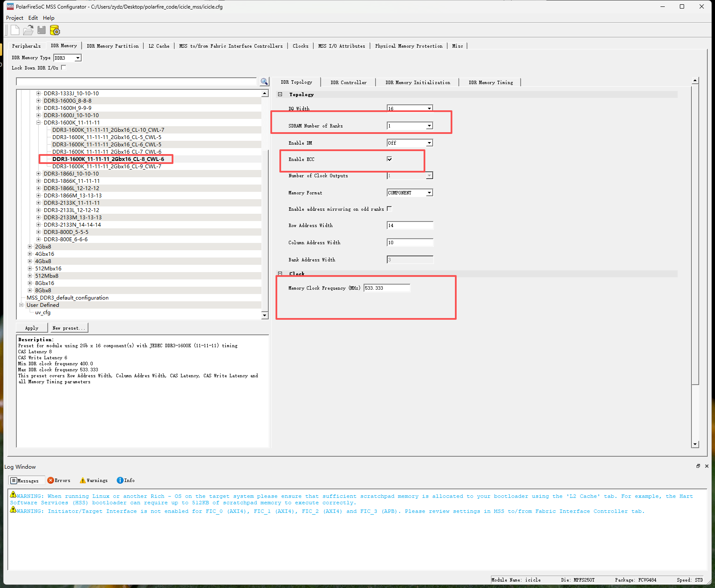This screenshot has width=715, height=588.
Task: Expand the DDR3-1866J_10-10-10 tree node
Action: tap(39, 174)
